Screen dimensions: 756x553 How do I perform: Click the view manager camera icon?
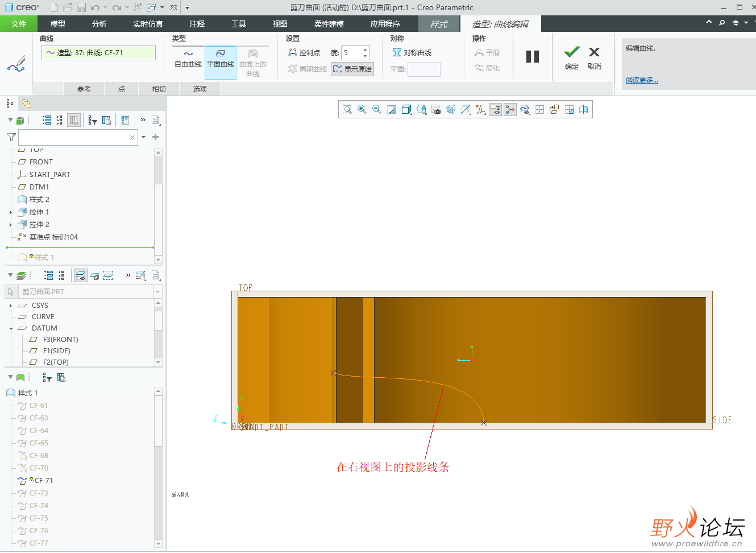click(436, 109)
